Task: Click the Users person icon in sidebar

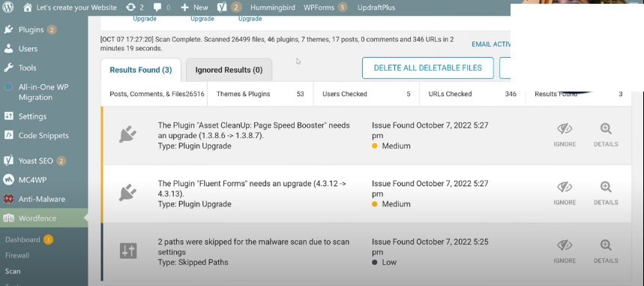Action: [8, 49]
